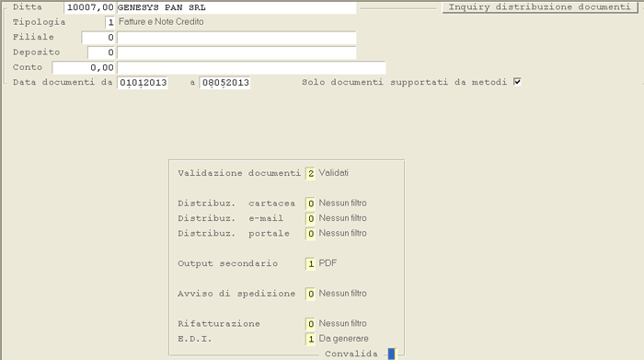Click the Filiale number field
This screenshot has width=644, height=360.
click(98, 38)
